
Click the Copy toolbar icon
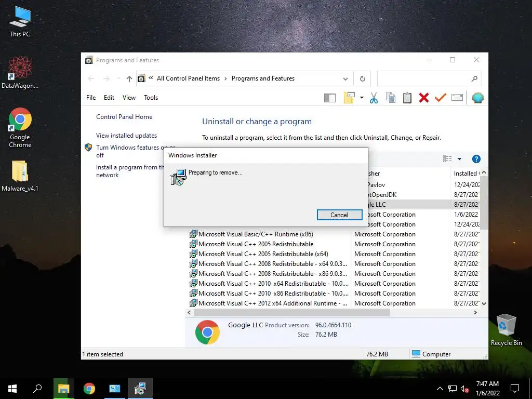click(x=391, y=98)
